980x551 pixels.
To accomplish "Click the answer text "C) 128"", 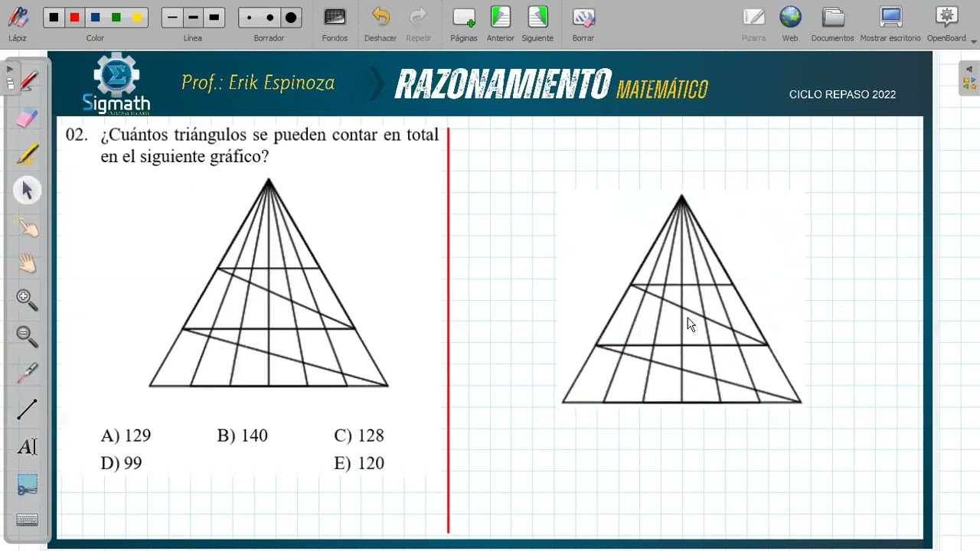I will click(x=359, y=435).
